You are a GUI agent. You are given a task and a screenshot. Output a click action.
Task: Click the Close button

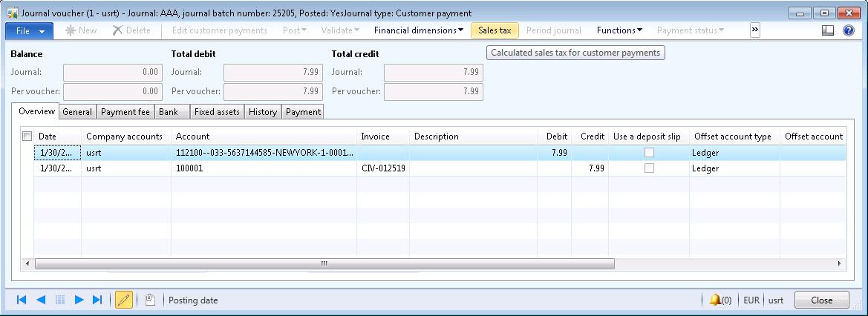[x=821, y=300]
